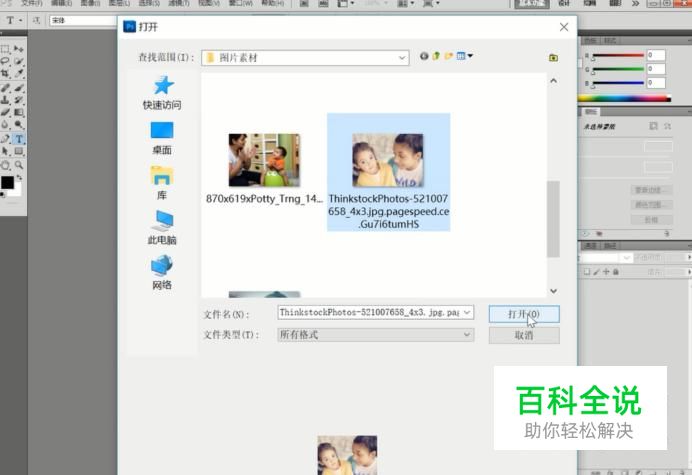Add a vector mask in Masks panel
Screen dimensions: 692x475
click(667, 126)
